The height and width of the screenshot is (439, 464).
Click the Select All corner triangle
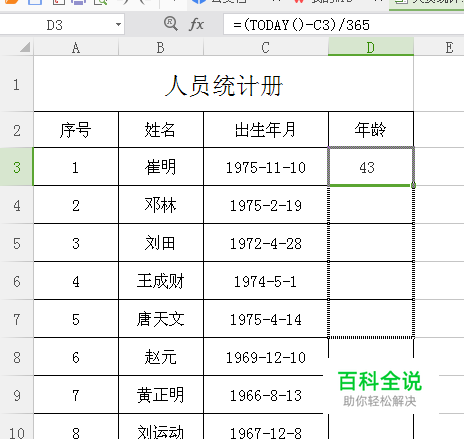tap(25, 47)
